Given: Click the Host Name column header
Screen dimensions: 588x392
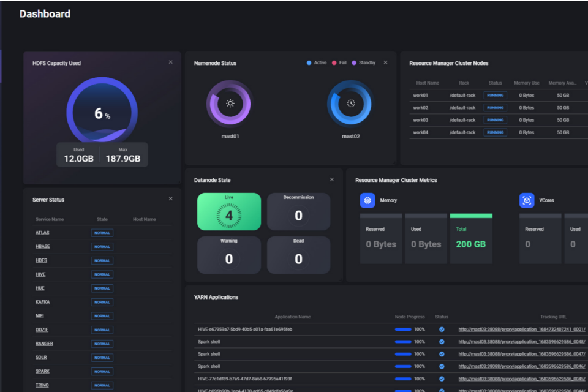Looking at the screenshot, I should tap(428, 83).
